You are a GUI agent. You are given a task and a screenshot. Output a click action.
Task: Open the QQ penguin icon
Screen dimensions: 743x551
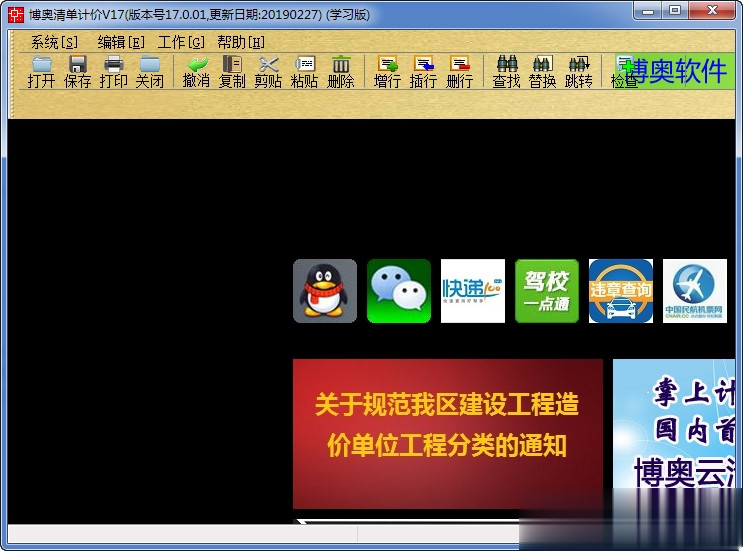[x=325, y=291]
